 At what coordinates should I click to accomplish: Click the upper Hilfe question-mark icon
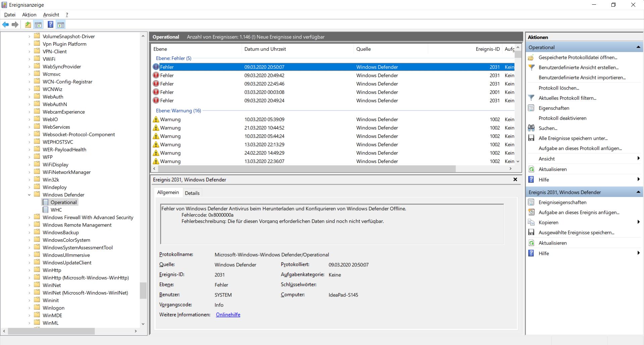tap(531, 180)
